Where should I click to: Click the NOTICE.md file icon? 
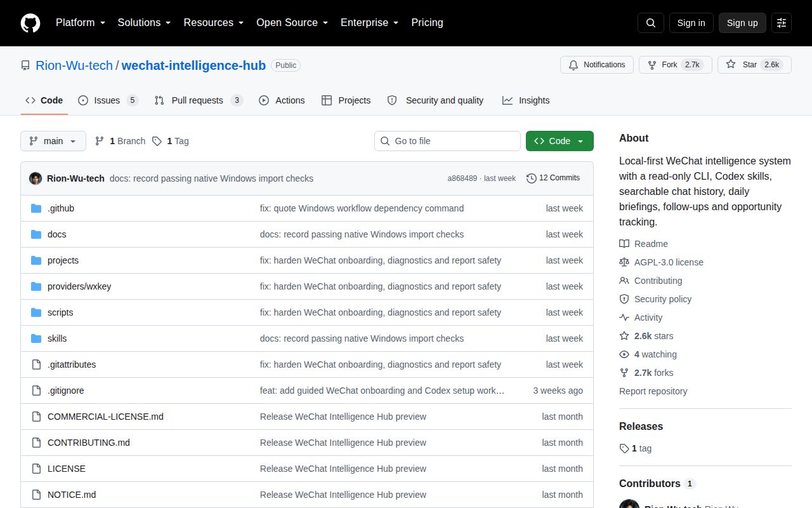(36, 495)
